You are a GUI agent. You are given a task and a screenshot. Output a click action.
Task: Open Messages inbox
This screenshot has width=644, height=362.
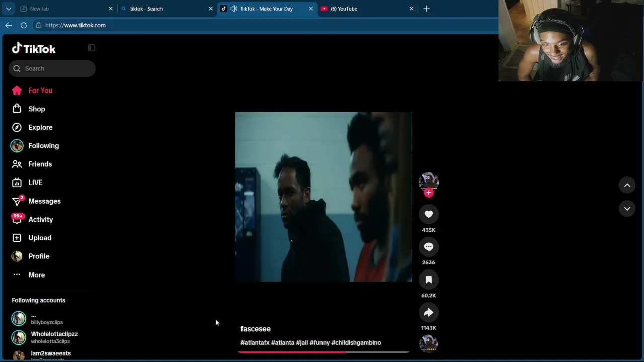44,201
